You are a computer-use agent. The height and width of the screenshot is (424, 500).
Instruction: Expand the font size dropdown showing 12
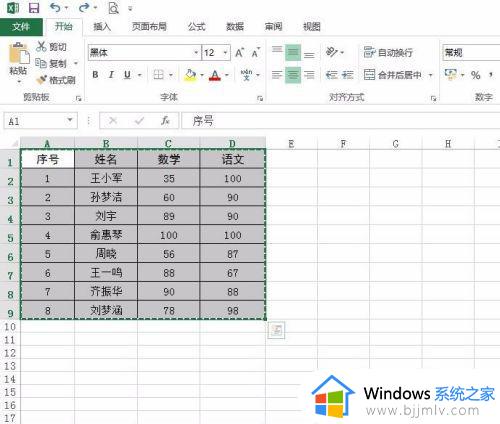(x=225, y=53)
